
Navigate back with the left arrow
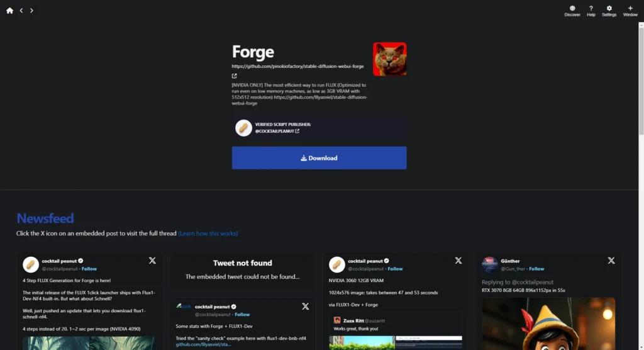pyautogui.click(x=21, y=11)
